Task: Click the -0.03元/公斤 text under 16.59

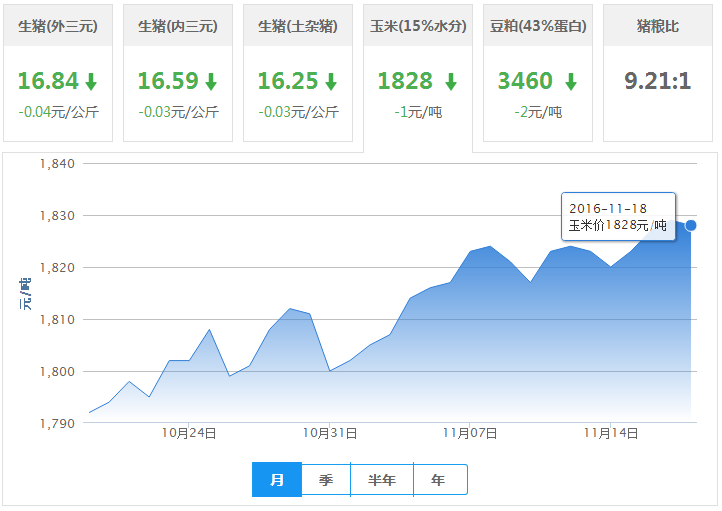Action: pyautogui.click(x=179, y=112)
